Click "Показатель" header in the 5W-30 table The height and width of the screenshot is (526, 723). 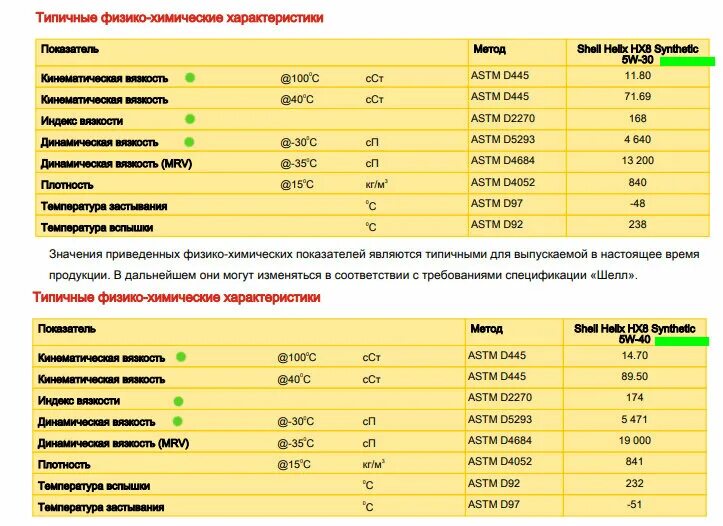click(x=70, y=49)
